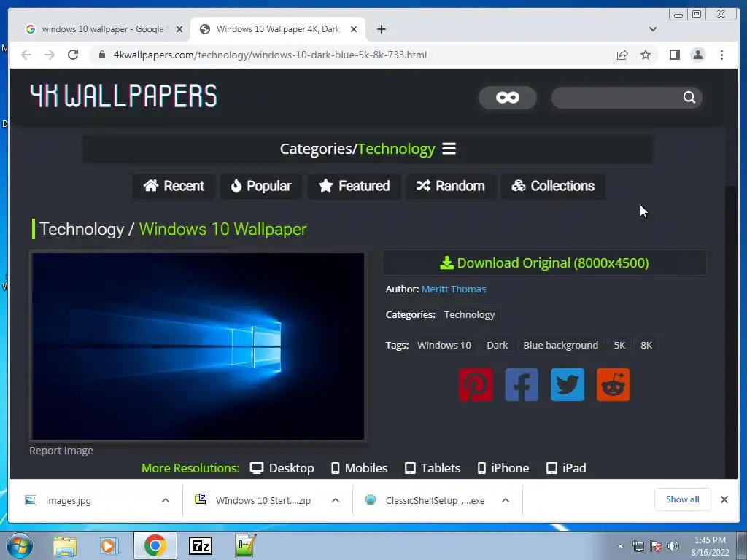Expand options for WIndows 10 Start zip download
The width and height of the screenshot is (747, 560).
pos(336,500)
